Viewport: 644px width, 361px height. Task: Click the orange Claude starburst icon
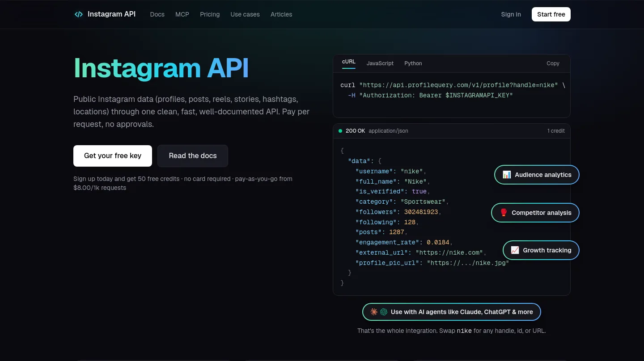374,312
